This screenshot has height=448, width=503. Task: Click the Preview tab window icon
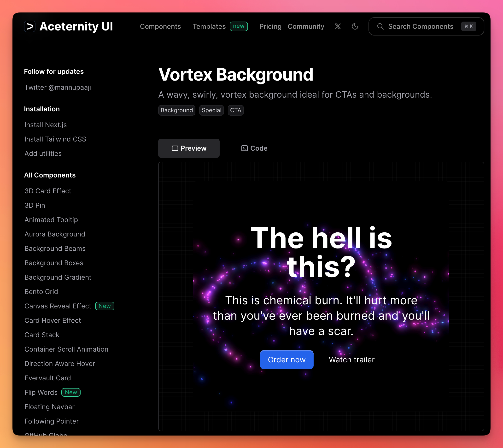pyautogui.click(x=175, y=148)
